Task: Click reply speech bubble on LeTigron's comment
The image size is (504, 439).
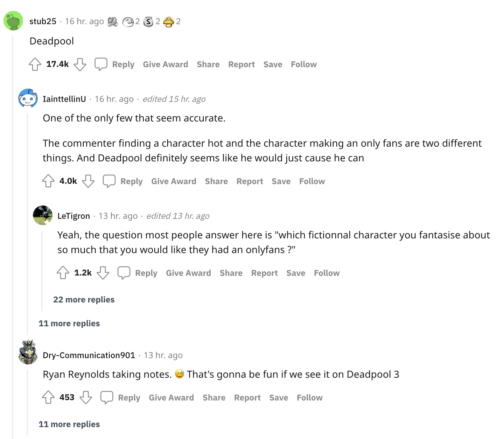Action: (124, 273)
